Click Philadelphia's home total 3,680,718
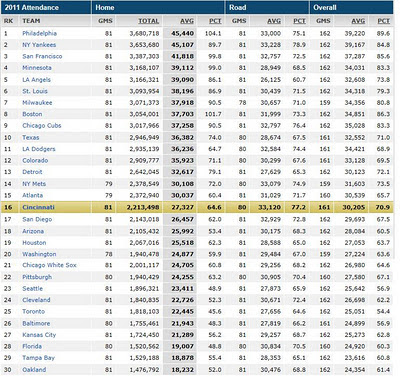 144,33
